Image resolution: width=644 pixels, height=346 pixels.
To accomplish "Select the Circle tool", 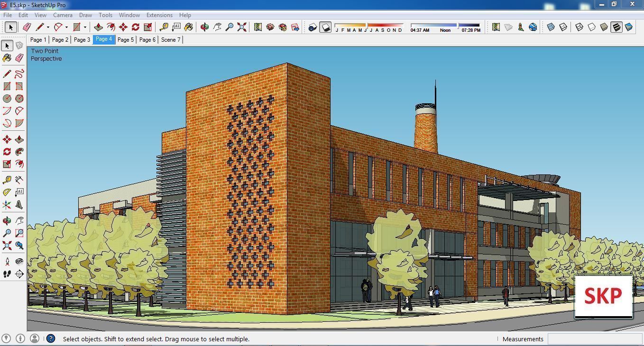I will 7,99.
